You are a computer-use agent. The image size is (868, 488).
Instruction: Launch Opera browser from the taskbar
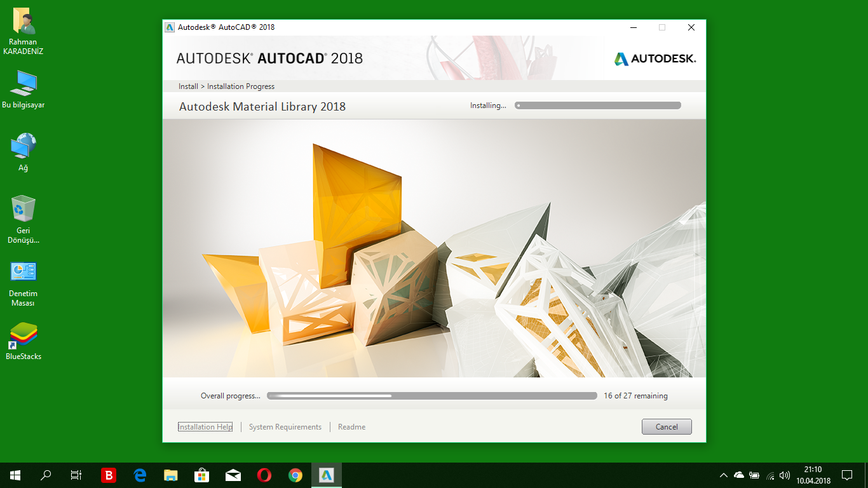264,475
